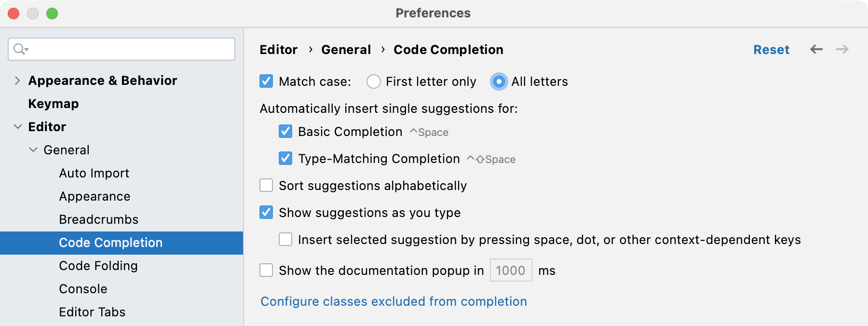Viewport: 868px width, 326px height.
Task: Click the green zoom window button
Action: click(52, 14)
